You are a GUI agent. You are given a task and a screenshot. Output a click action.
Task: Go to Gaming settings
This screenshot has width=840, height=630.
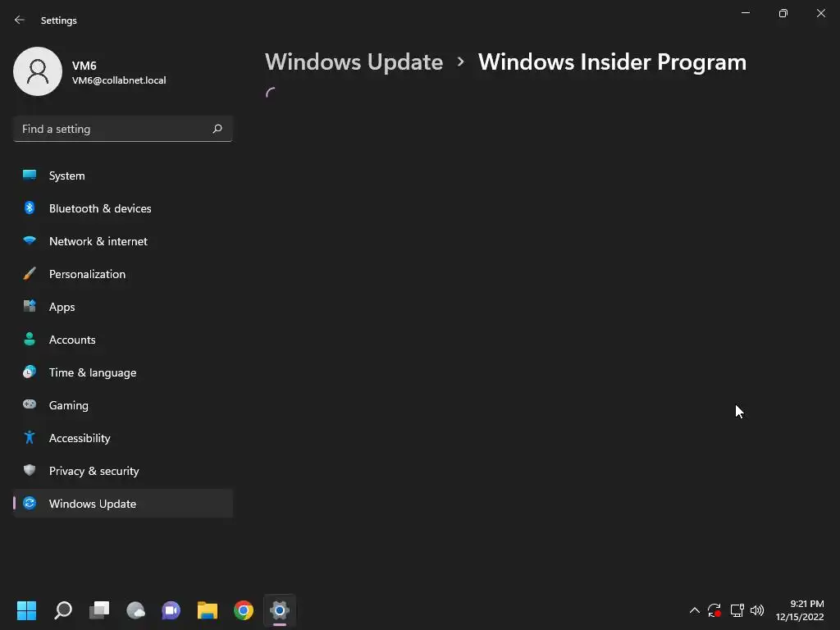(x=123, y=405)
